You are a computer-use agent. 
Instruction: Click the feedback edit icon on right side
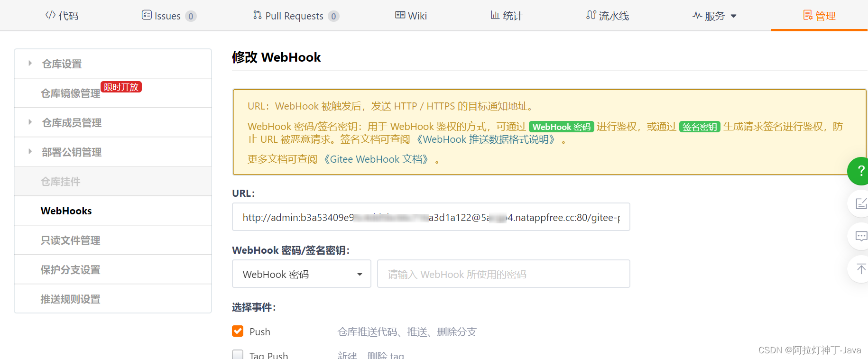860,203
